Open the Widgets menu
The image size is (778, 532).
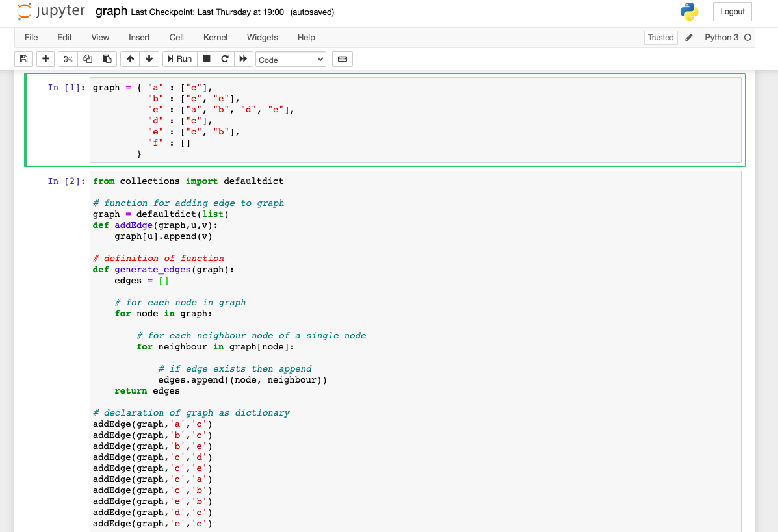pos(263,38)
